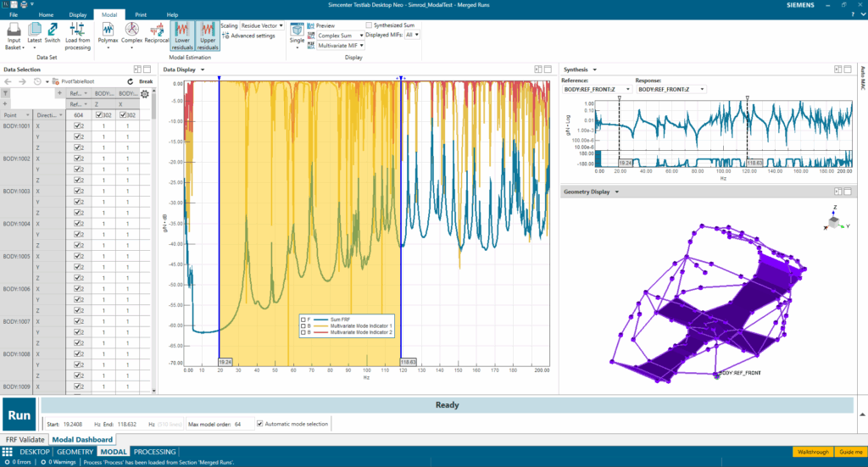This screenshot has width=868, height=467.
Task: Switch to the FRF Validate tab
Action: (x=25, y=439)
